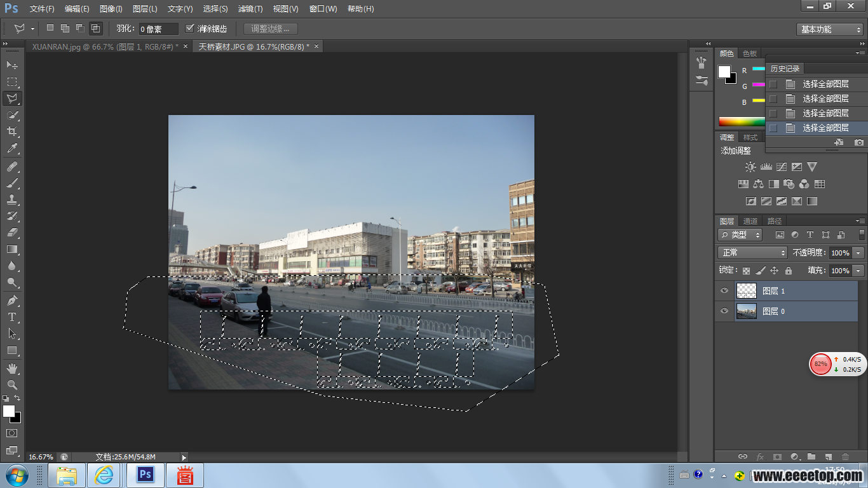This screenshot has height=488, width=868.
Task: Click the color spectrum ramp
Action: 742,122
